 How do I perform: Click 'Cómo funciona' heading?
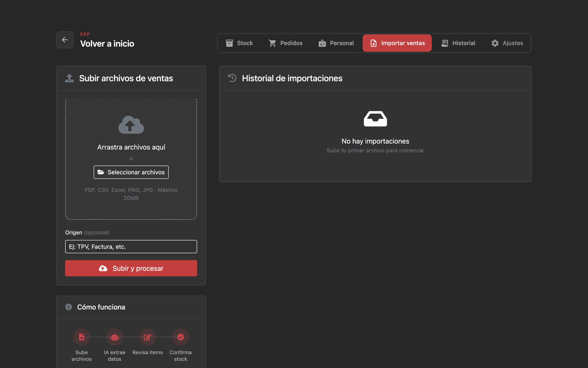tap(101, 307)
